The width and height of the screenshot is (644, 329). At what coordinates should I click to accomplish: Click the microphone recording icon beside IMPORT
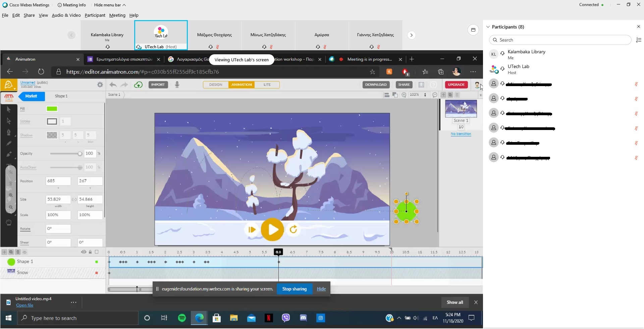tap(177, 85)
